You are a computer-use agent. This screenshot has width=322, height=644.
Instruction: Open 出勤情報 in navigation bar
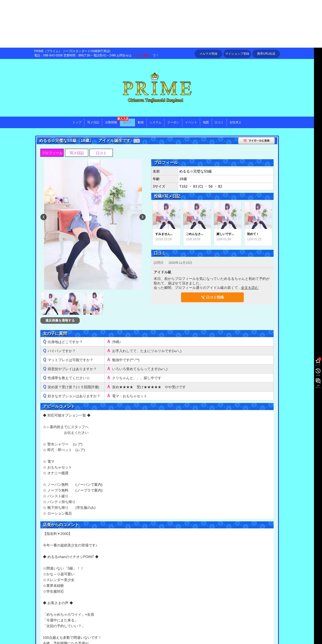point(111,122)
